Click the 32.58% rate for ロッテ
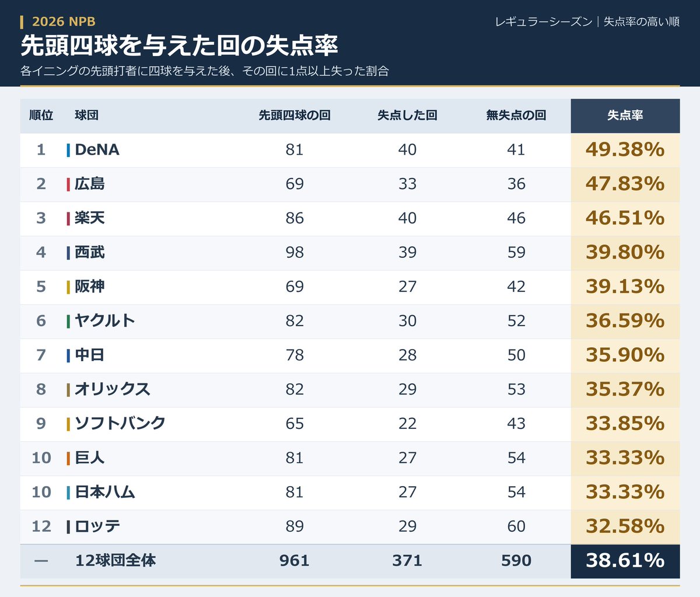Screen dimensions: 700x597 (x=625, y=526)
